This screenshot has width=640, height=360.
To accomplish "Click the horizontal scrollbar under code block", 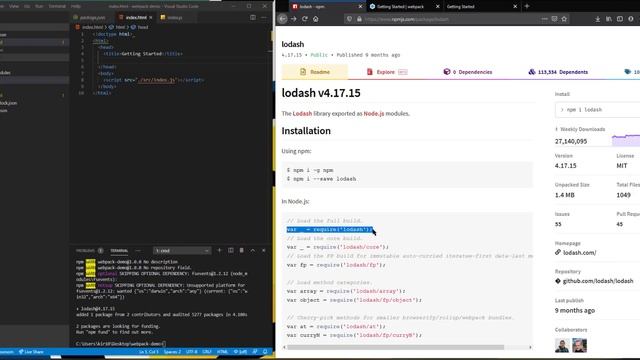I will [396, 347].
